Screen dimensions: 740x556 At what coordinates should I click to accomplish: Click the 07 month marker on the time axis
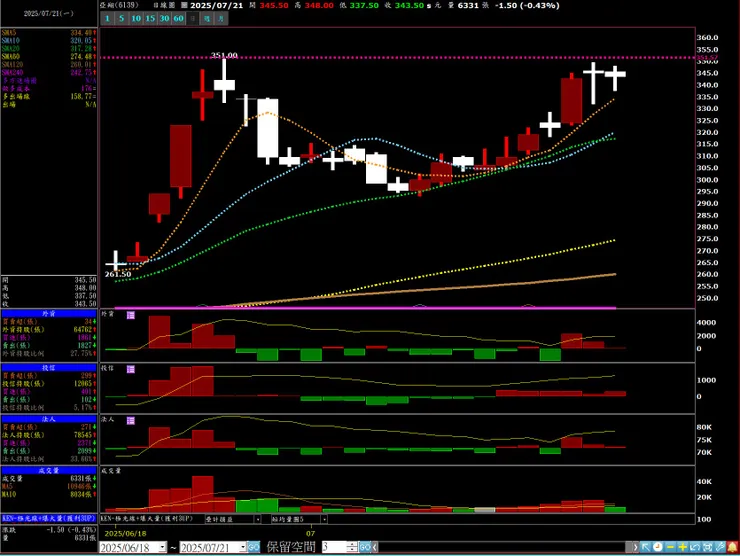tap(310, 534)
